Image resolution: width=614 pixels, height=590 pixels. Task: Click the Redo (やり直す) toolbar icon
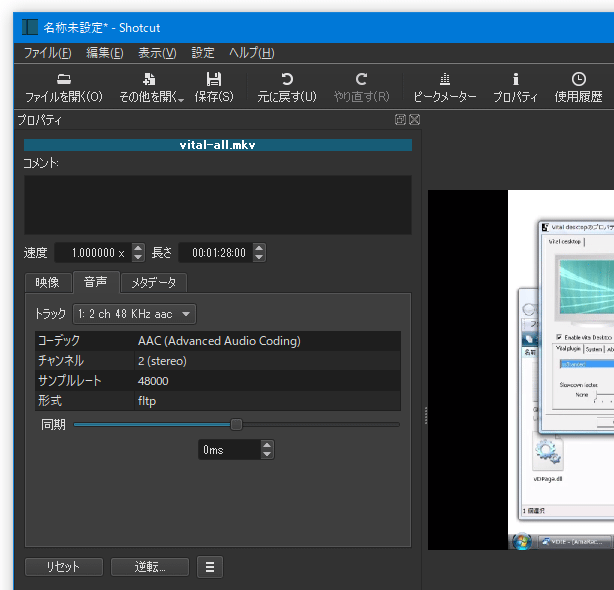[x=361, y=79]
